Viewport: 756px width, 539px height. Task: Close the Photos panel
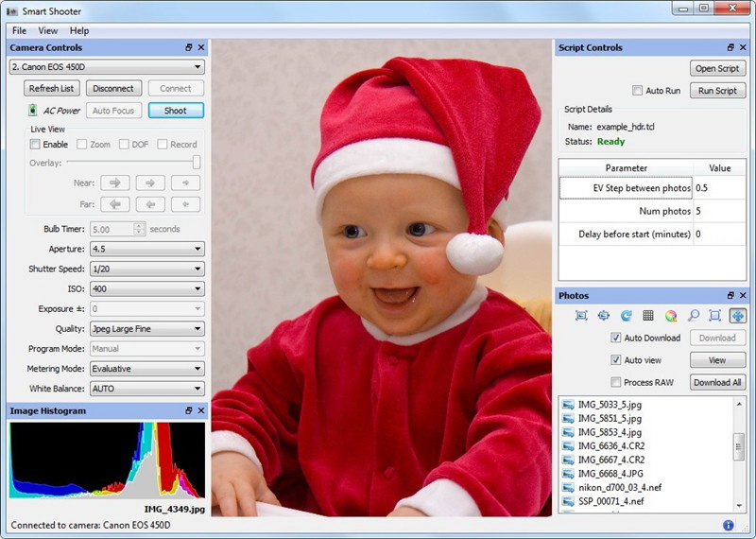[743, 295]
